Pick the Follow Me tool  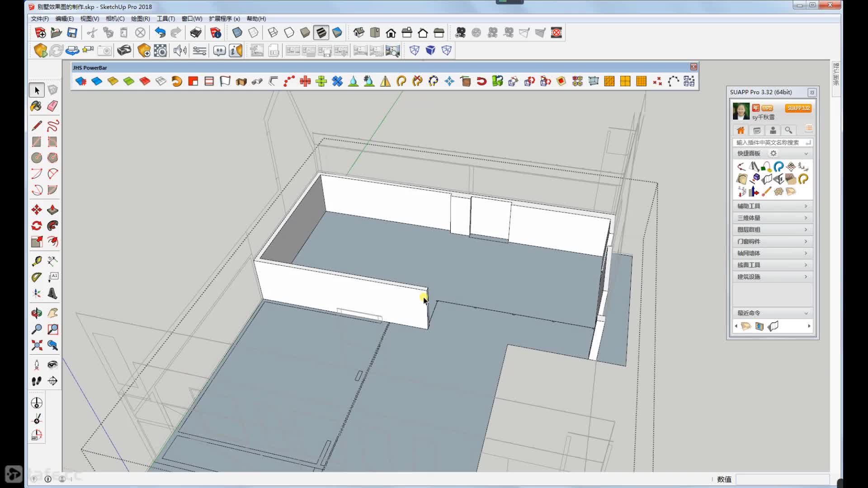52,225
